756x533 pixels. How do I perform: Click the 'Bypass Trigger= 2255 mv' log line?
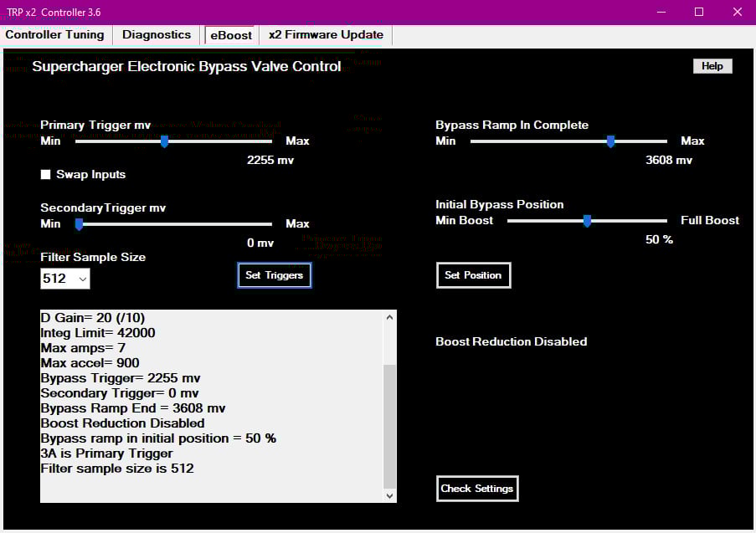(x=121, y=378)
